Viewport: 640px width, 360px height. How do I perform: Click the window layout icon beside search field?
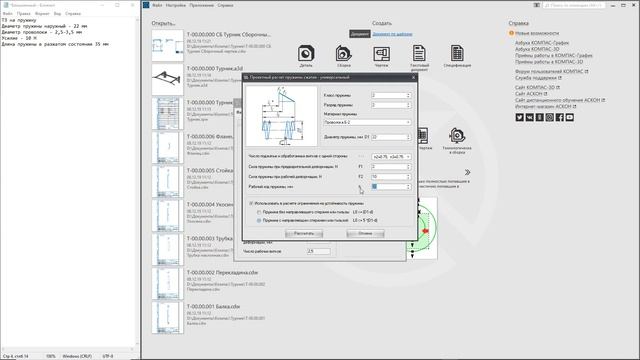coord(537,5)
